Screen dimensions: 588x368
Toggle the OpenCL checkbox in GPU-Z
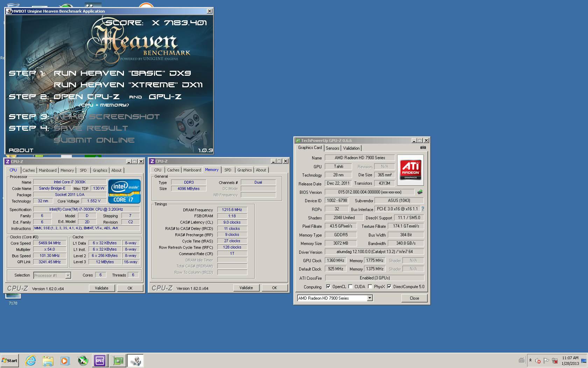point(328,286)
